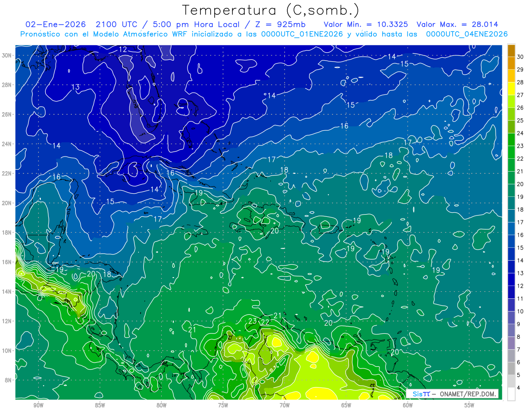Click the '60W' longitude axis label

pyautogui.click(x=408, y=405)
